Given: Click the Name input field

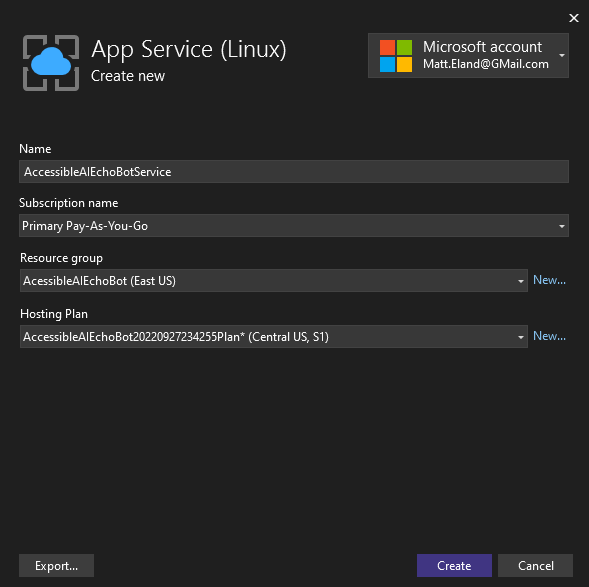Looking at the screenshot, I should pyautogui.click(x=294, y=172).
